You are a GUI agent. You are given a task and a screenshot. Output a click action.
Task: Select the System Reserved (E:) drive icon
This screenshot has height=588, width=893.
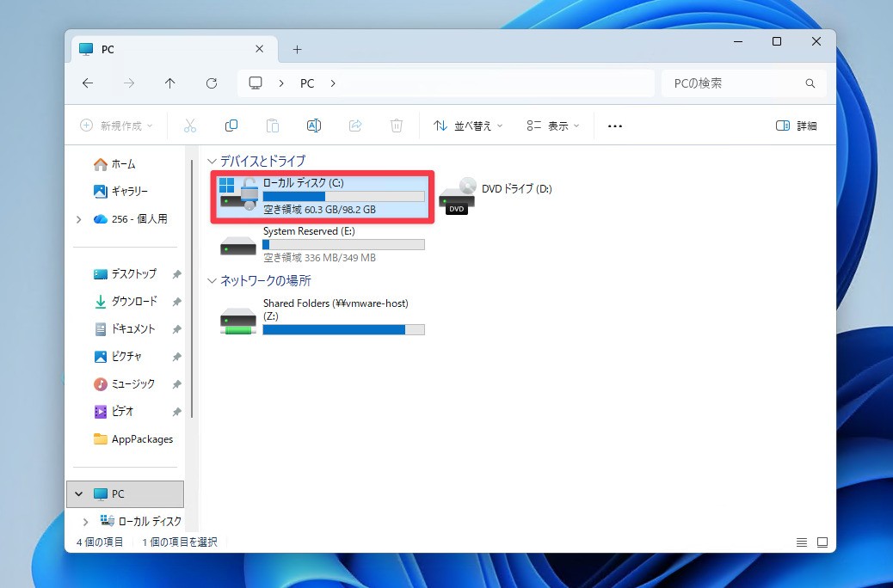coord(238,245)
